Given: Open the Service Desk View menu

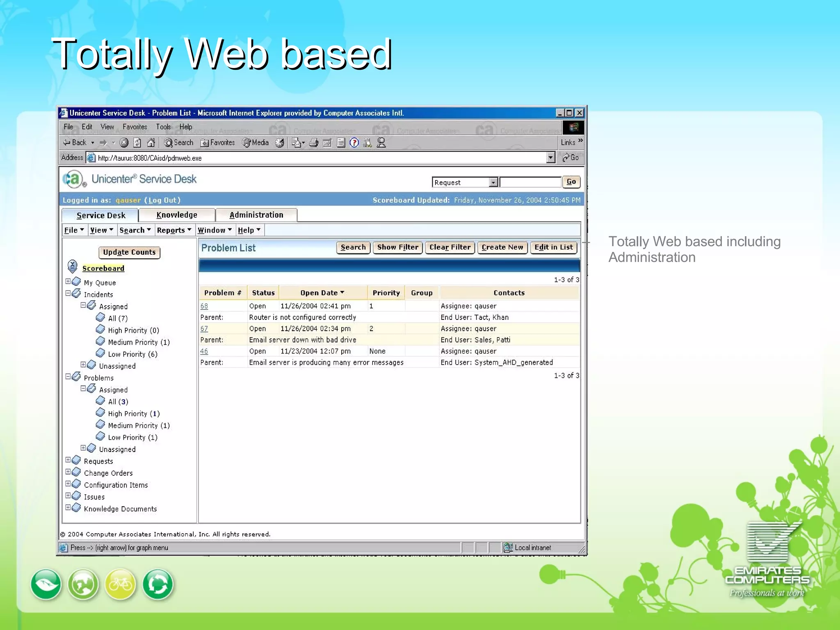Looking at the screenshot, I should pos(102,230).
